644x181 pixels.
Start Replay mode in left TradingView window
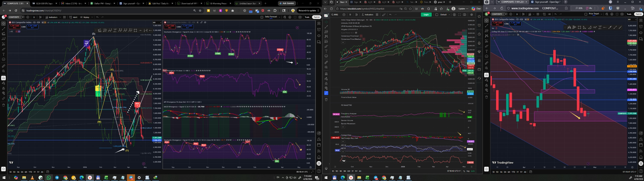[85, 17]
